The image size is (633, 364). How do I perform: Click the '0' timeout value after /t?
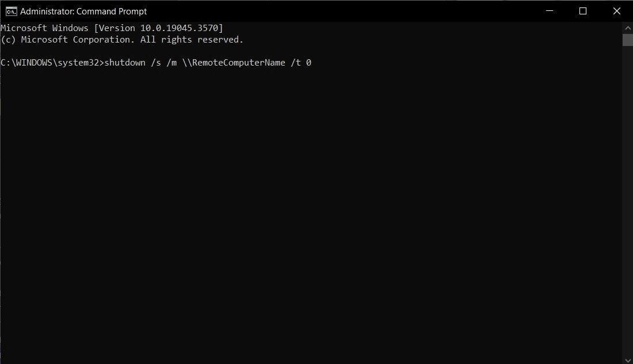[309, 62]
